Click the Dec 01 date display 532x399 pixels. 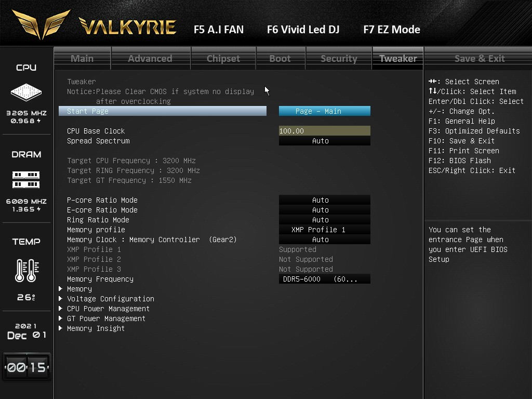(x=26, y=335)
